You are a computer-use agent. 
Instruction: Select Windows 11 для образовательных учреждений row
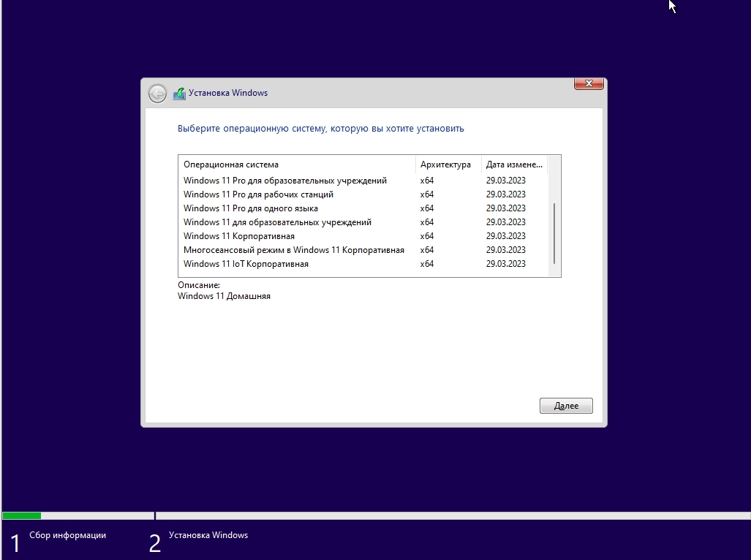(x=363, y=222)
